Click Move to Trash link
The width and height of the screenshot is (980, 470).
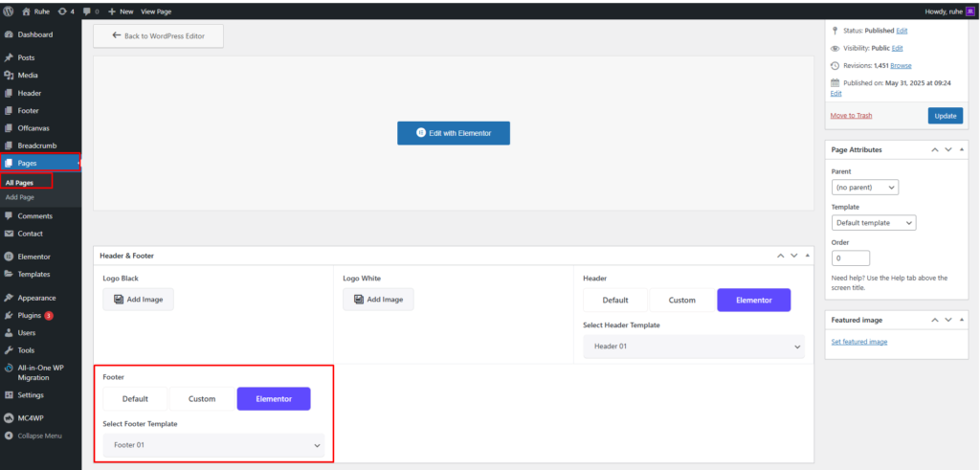click(851, 116)
